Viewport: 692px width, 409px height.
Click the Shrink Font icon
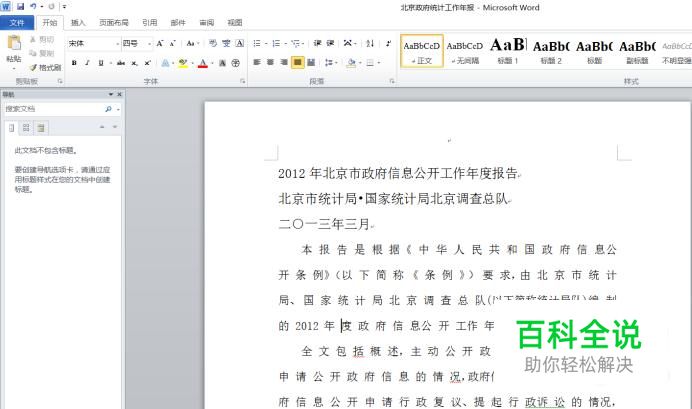[x=173, y=43]
